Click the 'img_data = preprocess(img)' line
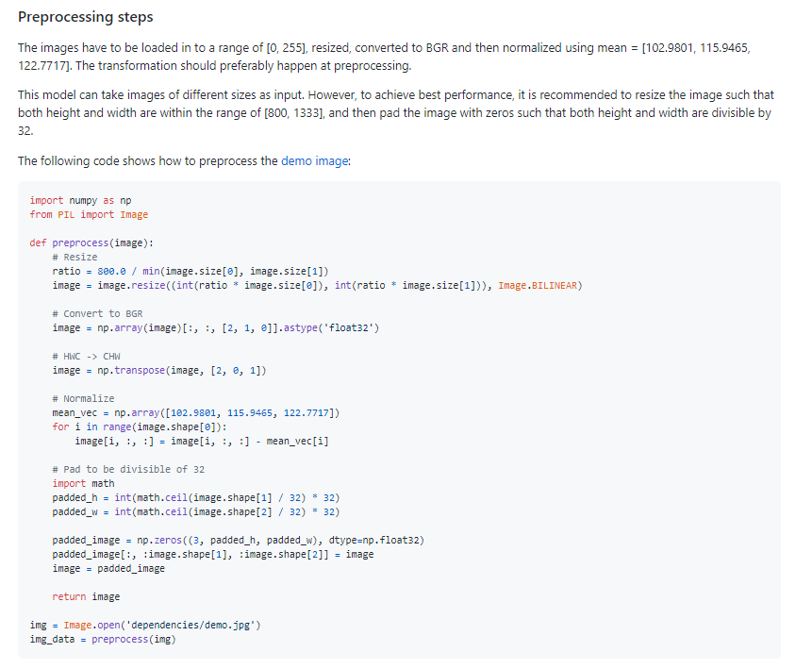The image size is (812, 669). 103,639
